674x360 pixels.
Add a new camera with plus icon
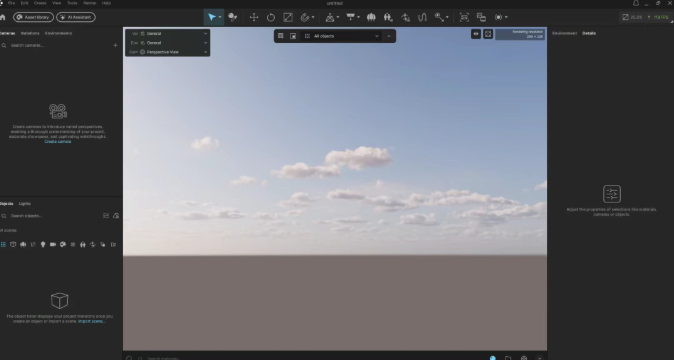115,45
